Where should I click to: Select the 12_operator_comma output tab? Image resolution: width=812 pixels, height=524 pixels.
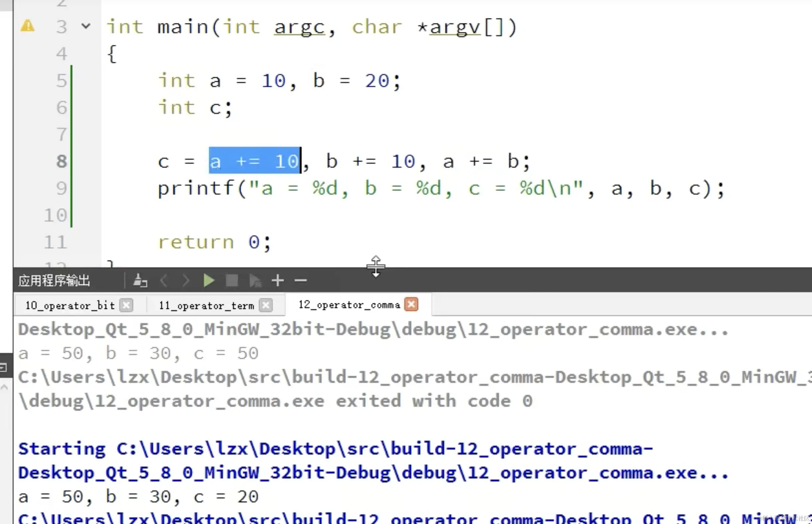pos(349,305)
